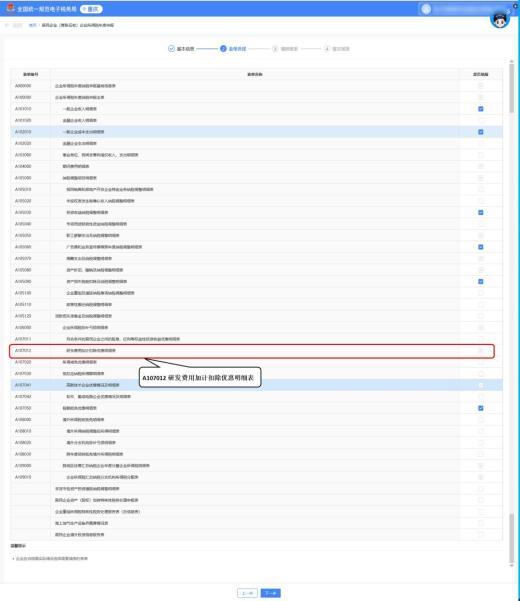Open the cartoon mascot assistant icon
Image resolution: width=520 pixels, height=601 pixels.
click(x=500, y=19)
